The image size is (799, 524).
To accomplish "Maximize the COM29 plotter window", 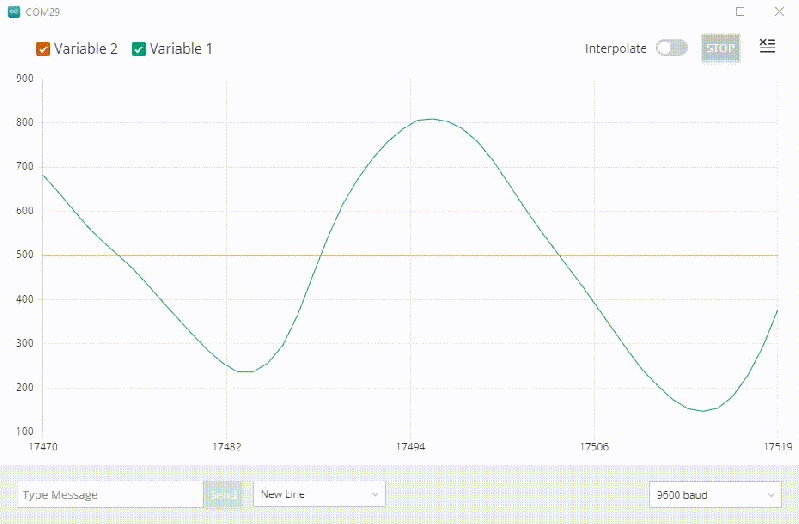I will (x=740, y=12).
